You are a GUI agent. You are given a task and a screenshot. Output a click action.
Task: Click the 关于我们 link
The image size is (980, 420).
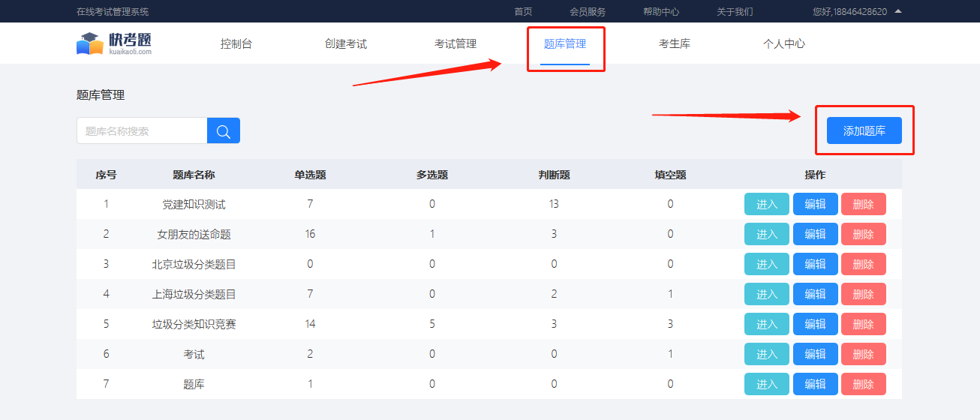pyautogui.click(x=735, y=11)
